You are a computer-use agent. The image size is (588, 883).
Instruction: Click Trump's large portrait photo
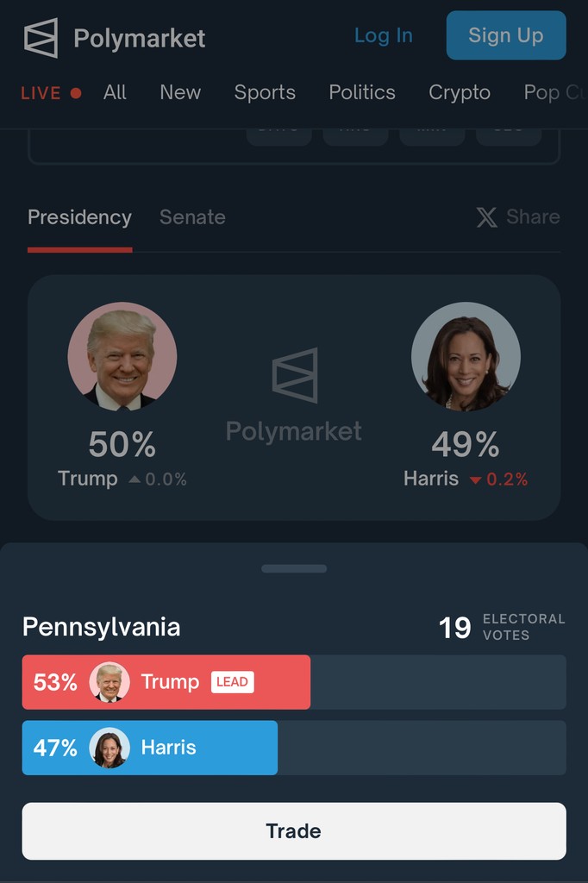(122, 356)
